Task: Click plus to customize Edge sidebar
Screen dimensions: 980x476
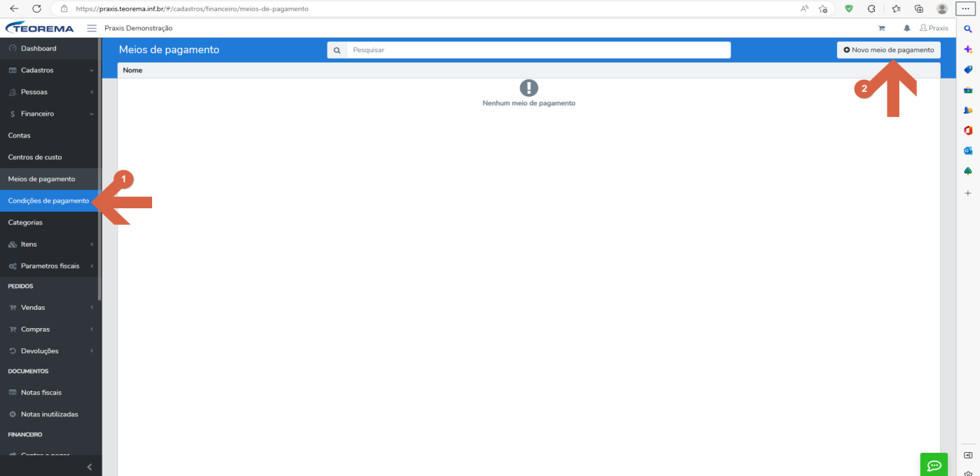Action: pos(968,193)
